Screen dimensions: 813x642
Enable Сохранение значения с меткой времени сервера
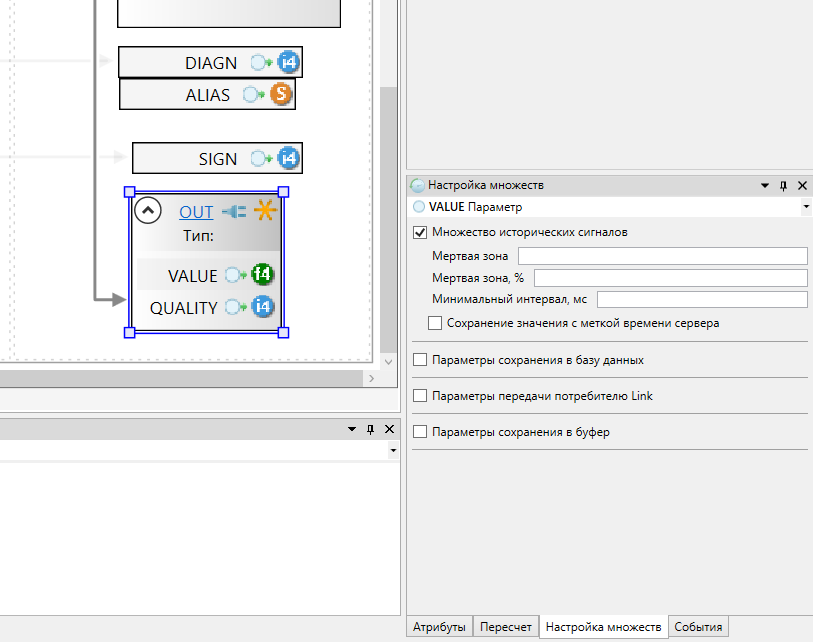[435, 323]
